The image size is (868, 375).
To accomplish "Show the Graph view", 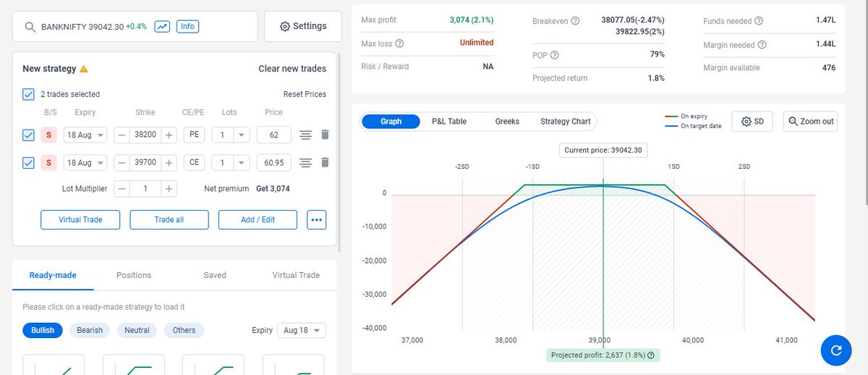I will pyautogui.click(x=391, y=121).
